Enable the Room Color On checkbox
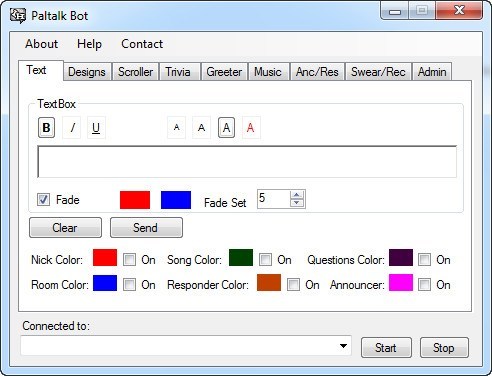 (129, 285)
